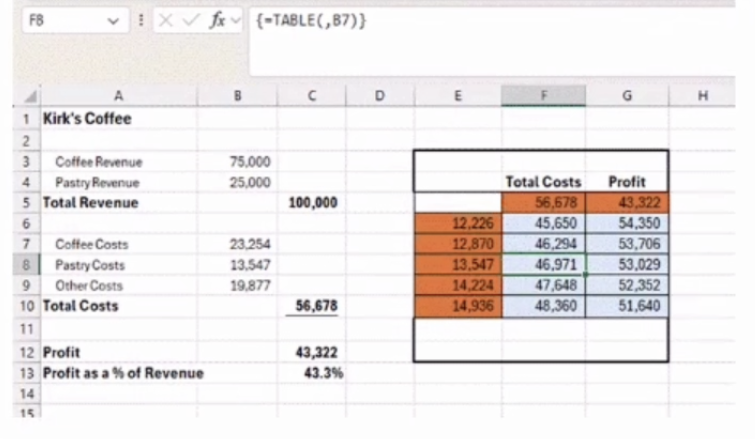Click the Total Costs label in column A

(x=80, y=306)
